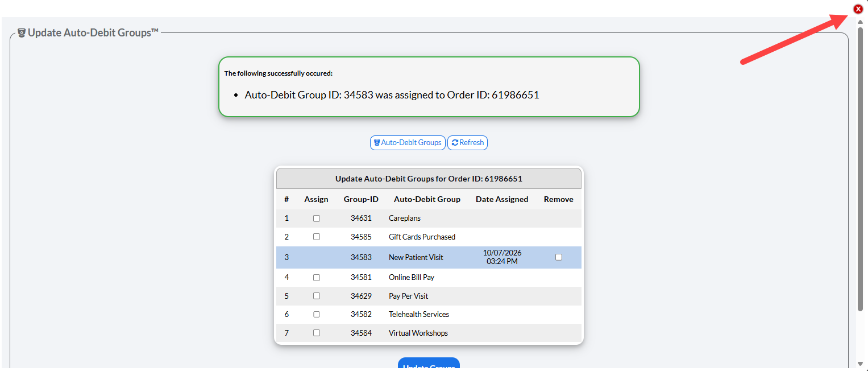Screen dimensions: 868x371
Task: Click the icon beside the Update Auto-Debit Groups heading
Action: [22, 33]
